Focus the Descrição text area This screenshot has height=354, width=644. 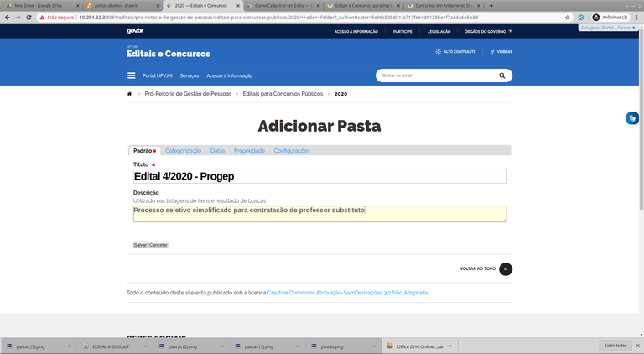point(319,214)
